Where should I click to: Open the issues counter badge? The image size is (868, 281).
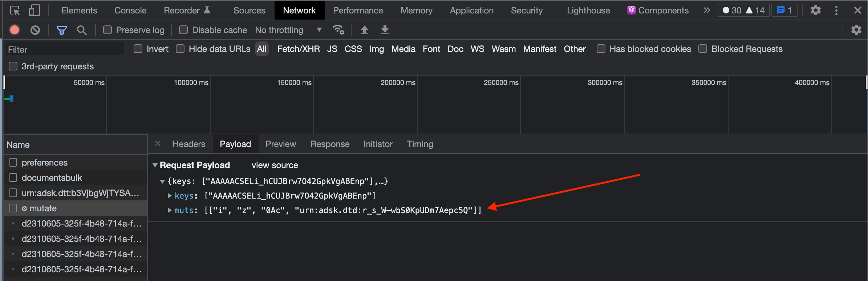point(784,10)
